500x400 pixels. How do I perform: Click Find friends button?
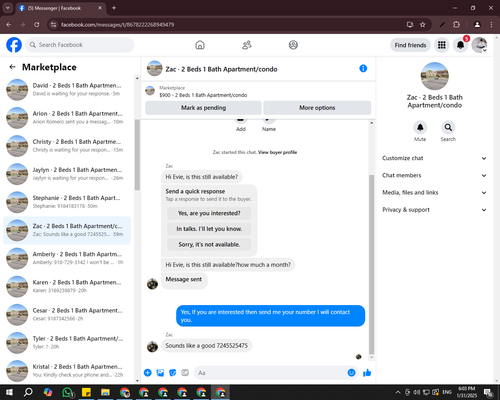410,45
